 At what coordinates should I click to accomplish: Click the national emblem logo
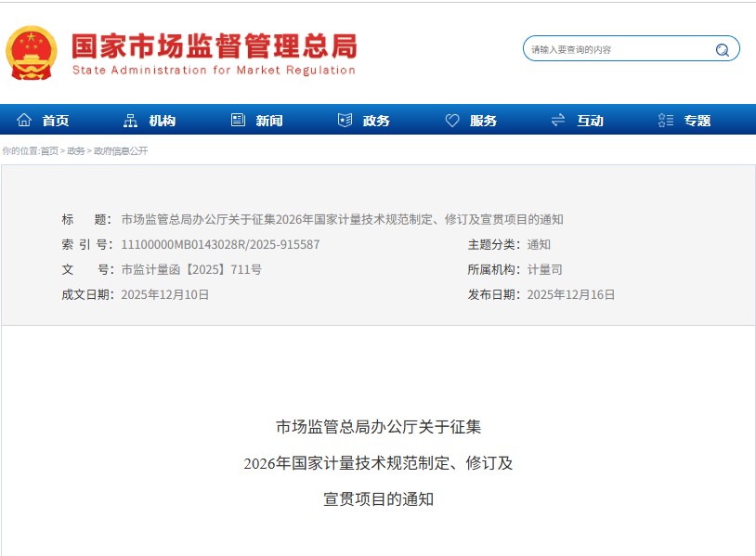pyautogui.click(x=31, y=52)
